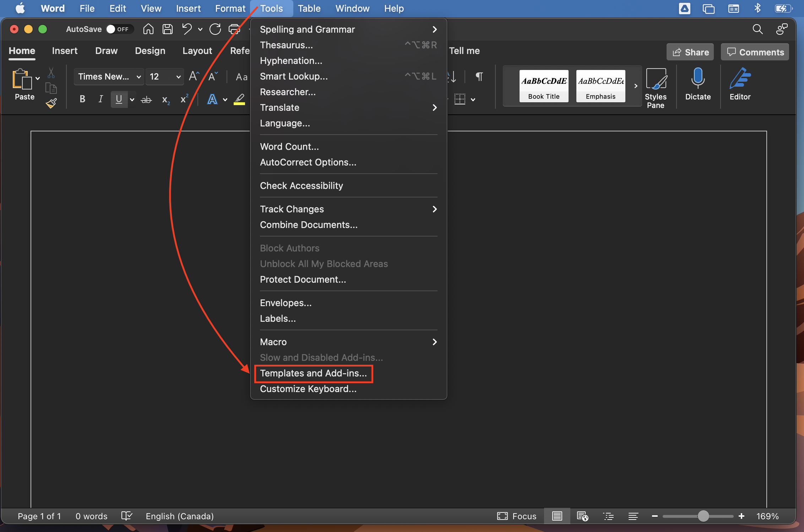Click the 169% zoom level
Viewport: 804px width, 532px height.
point(767,516)
